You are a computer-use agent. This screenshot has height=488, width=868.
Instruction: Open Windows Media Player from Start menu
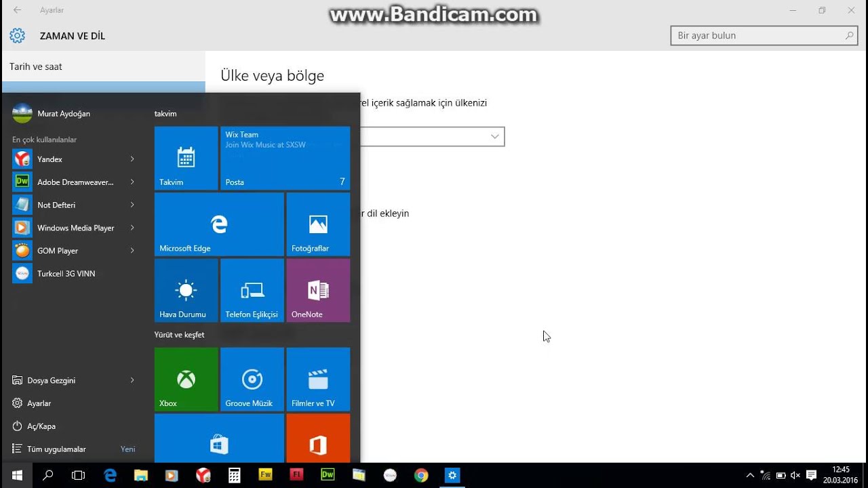(x=74, y=228)
